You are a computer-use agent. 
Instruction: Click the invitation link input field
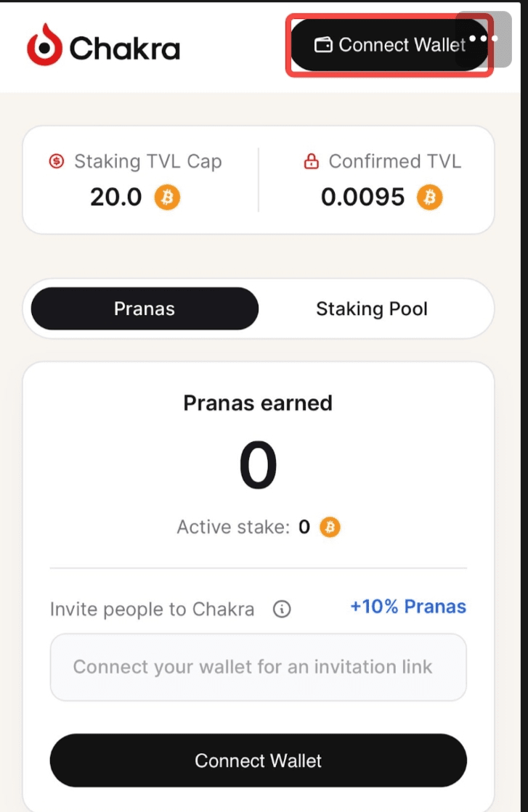point(258,667)
